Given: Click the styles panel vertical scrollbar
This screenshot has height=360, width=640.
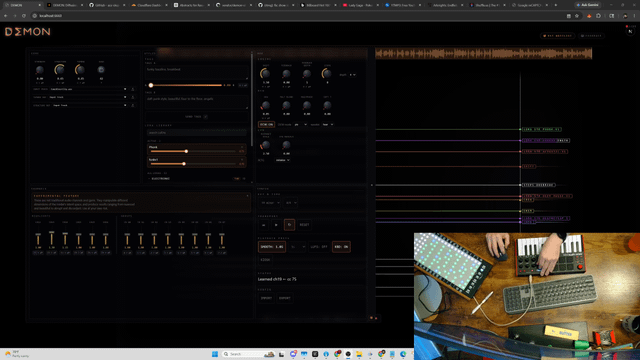Looking at the screenshot, I should coord(252,100).
